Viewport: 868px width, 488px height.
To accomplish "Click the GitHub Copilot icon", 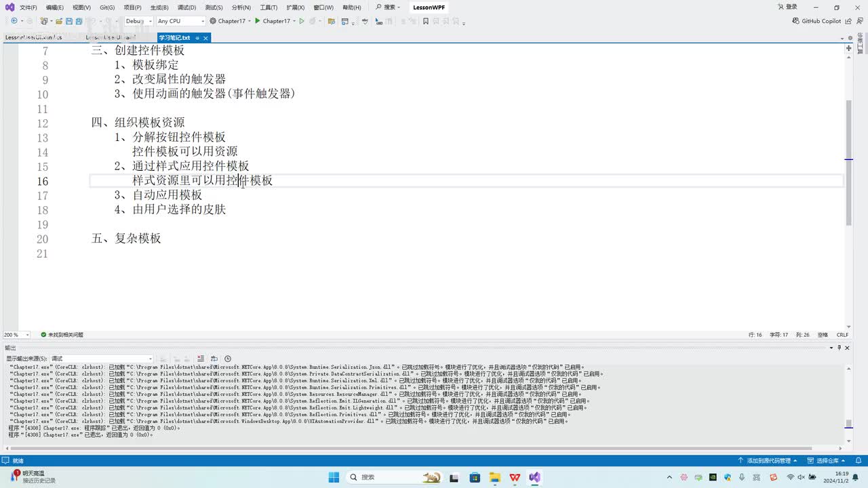I will point(796,21).
